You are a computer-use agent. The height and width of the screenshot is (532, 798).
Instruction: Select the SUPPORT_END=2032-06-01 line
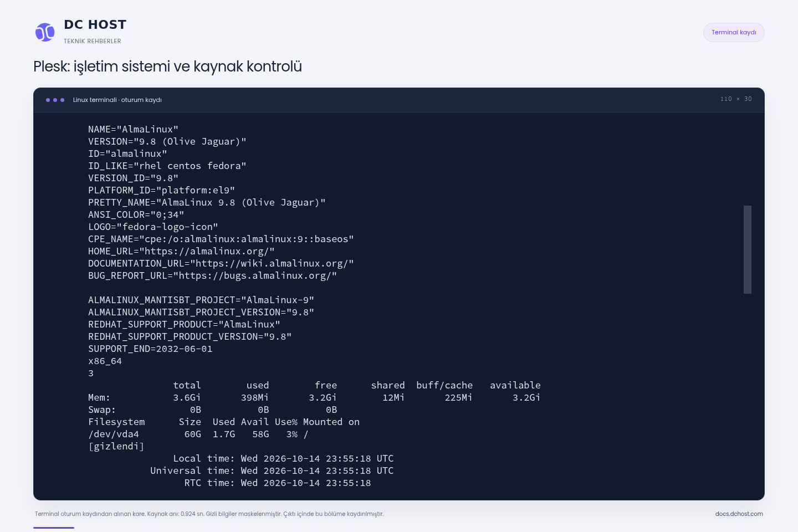pyautogui.click(x=150, y=349)
